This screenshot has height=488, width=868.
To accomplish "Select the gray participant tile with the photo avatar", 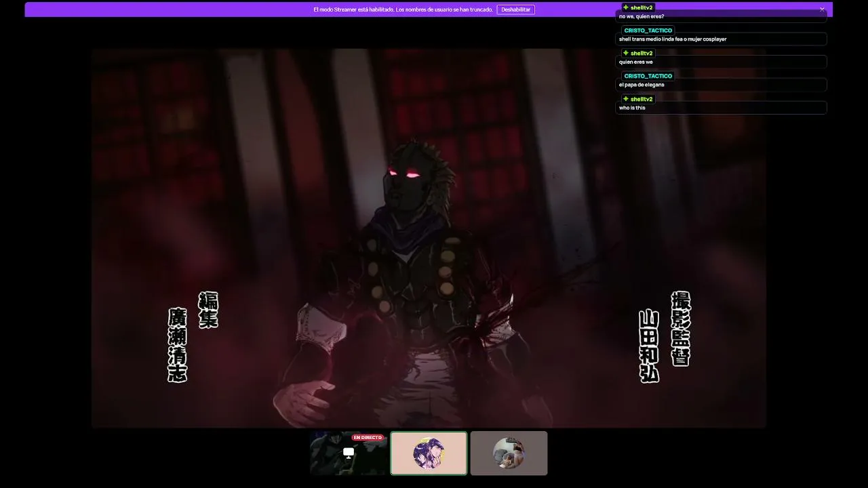I will point(509,453).
